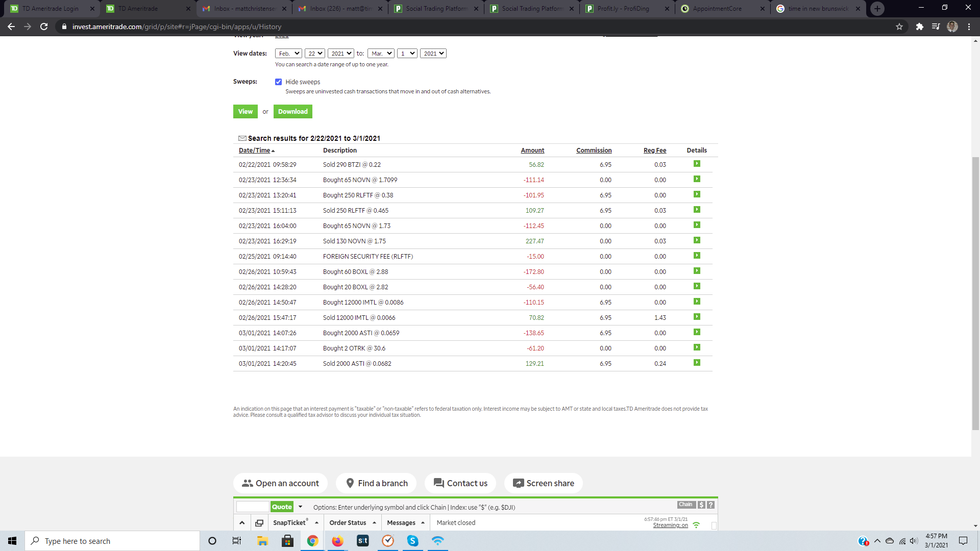The width and height of the screenshot is (980, 551).
Task: Open the start month dropdown showing Feb.
Action: [x=289, y=54]
